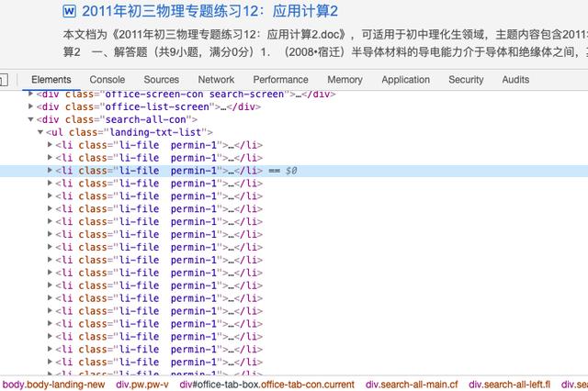Select the div class "search-all-con" row text
588x391 pixels.
tap(117, 119)
